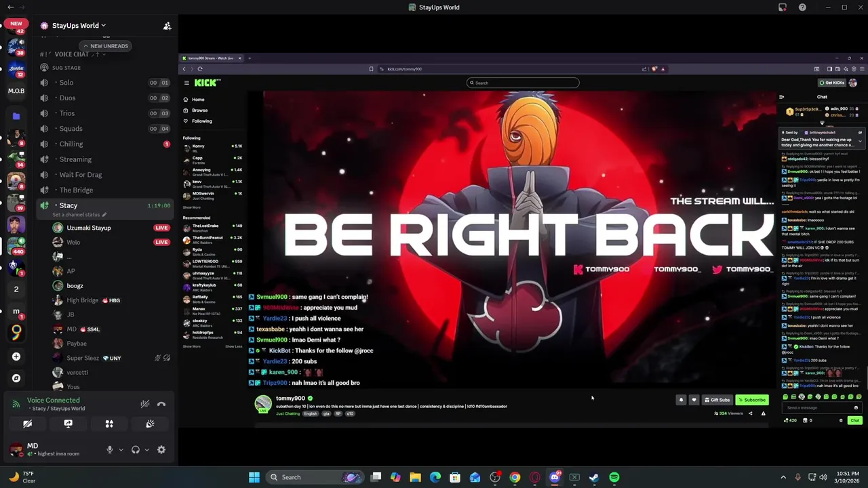Open Following in Kick sidebar
This screenshot has height=488, width=868.
tap(201, 121)
